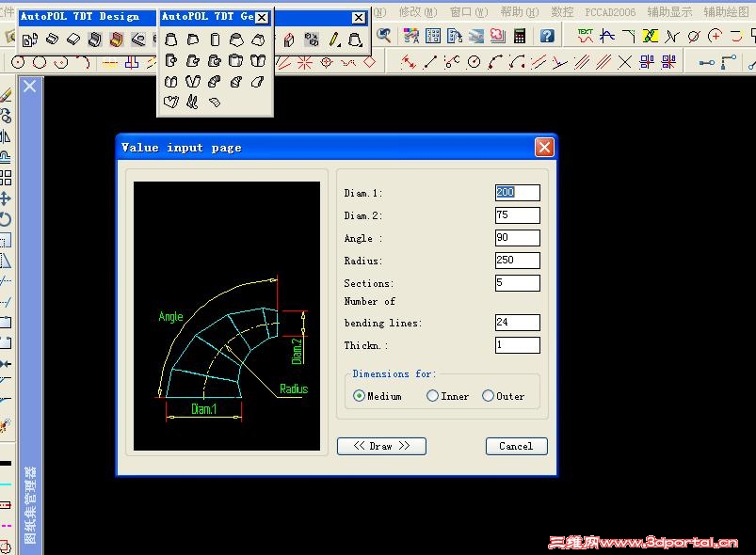Select the trousers-shaped icon in the bottom row

(192, 103)
